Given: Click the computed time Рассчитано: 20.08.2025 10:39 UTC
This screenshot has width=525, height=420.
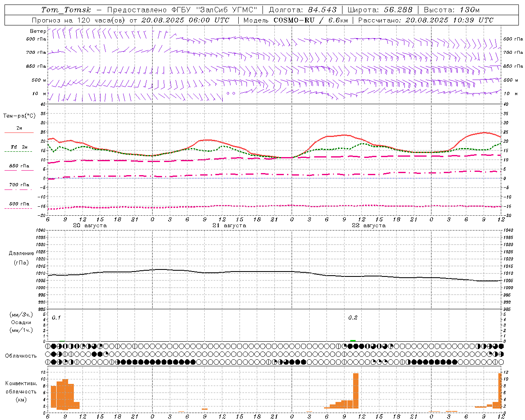Looking at the screenshot, I should 426,20.
